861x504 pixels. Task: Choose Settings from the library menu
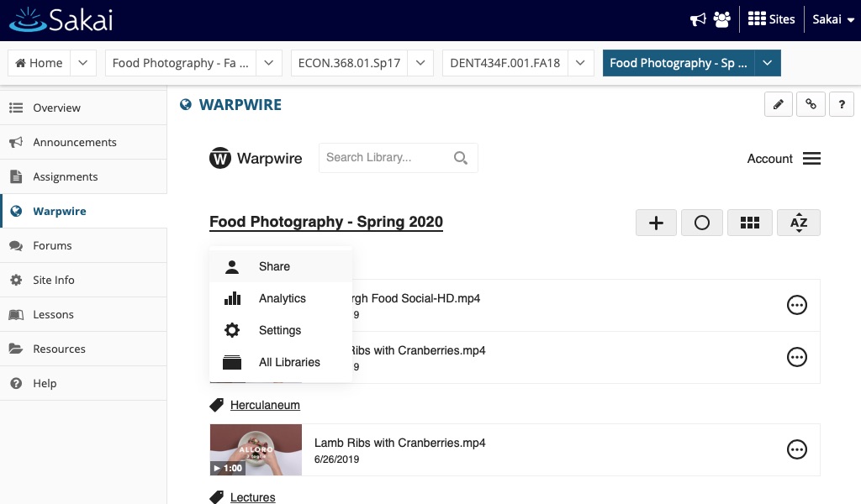pyautogui.click(x=281, y=330)
